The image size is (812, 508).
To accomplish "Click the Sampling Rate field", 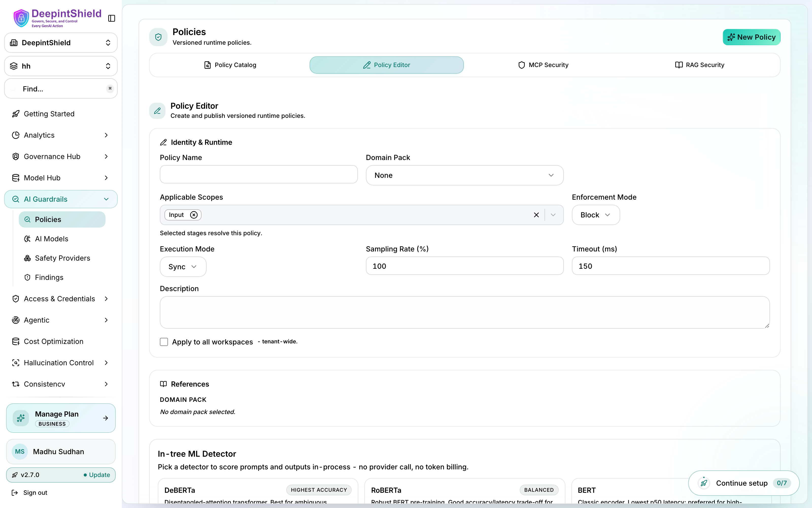I will click(464, 266).
